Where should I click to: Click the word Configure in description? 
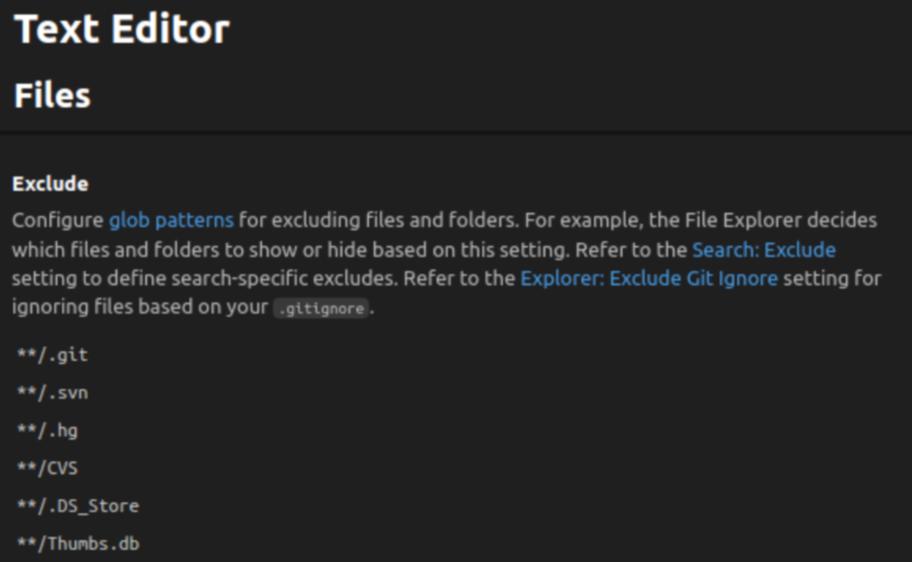pyautogui.click(x=58, y=220)
